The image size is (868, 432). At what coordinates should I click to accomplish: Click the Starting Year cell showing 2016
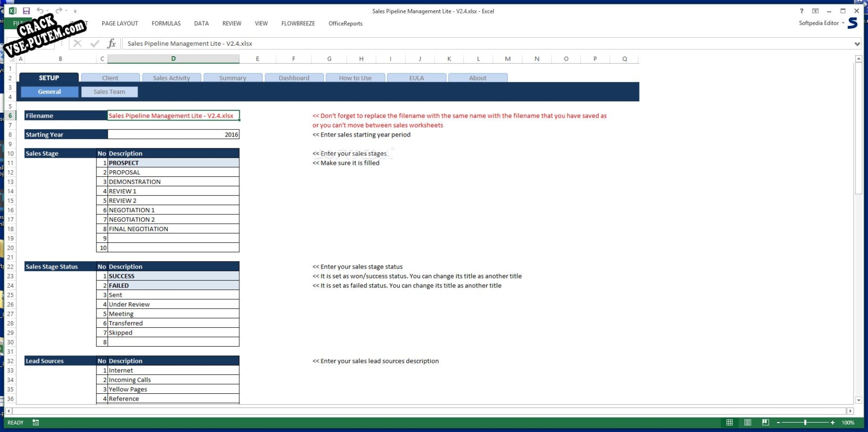(x=173, y=135)
